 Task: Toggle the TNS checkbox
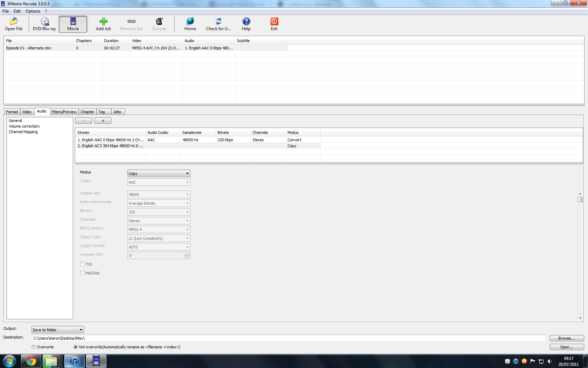click(82, 264)
